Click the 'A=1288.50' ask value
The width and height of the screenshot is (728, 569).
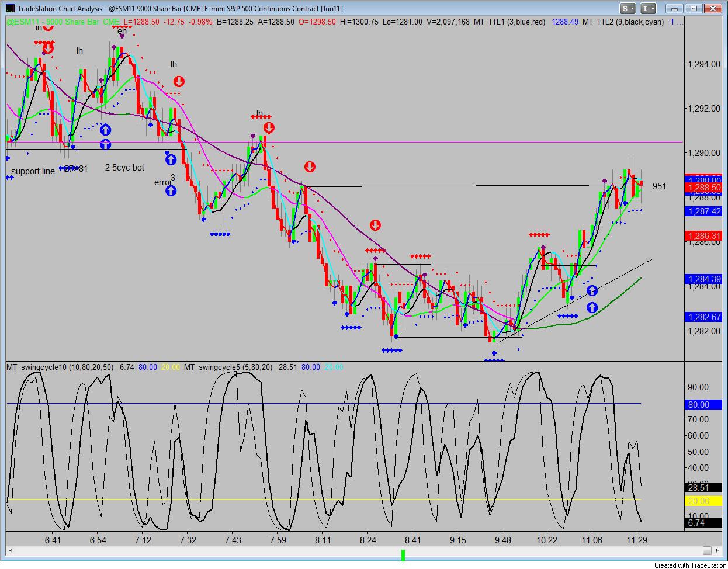tap(276, 22)
